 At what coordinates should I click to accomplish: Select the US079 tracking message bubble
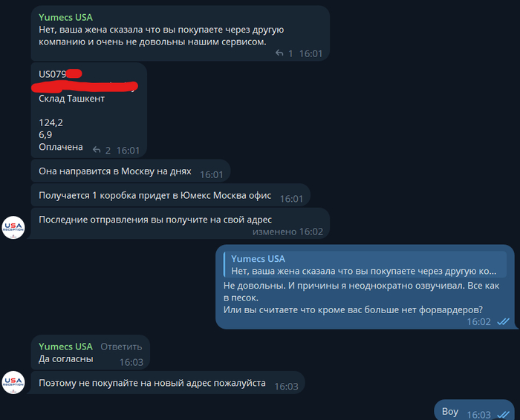[x=89, y=111]
